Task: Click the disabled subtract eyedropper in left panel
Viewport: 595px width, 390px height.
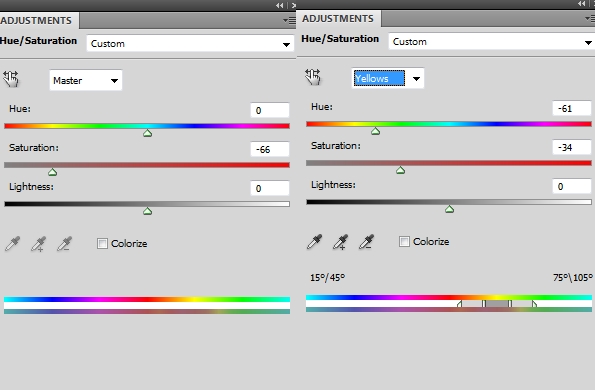Action: coord(65,244)
